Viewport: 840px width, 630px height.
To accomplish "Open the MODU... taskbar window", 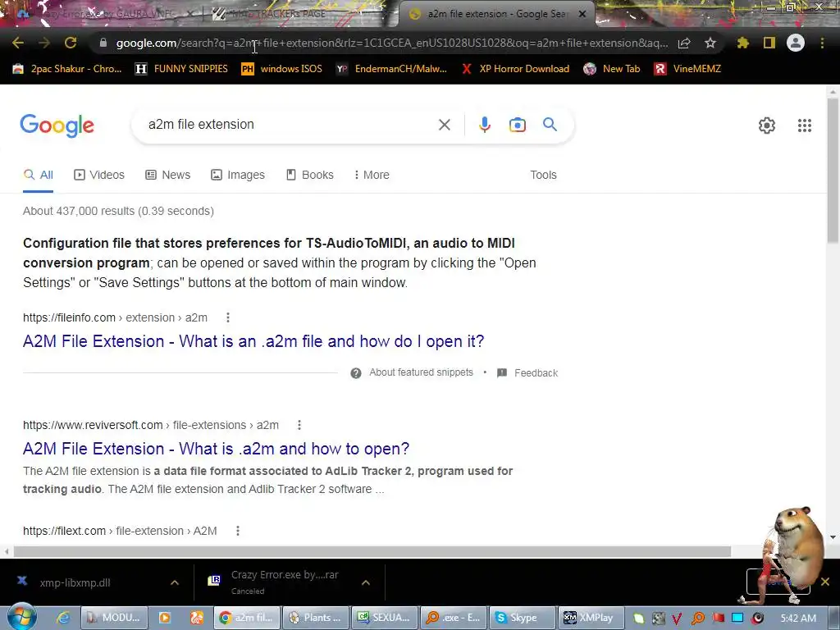I will point(113,618).
